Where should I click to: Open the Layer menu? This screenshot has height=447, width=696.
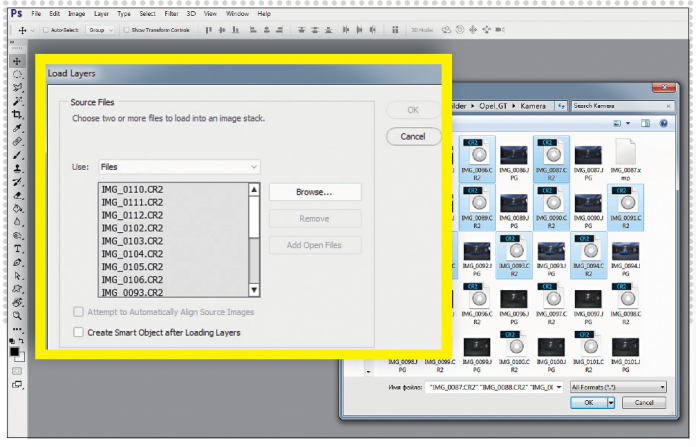coord(101,14)
